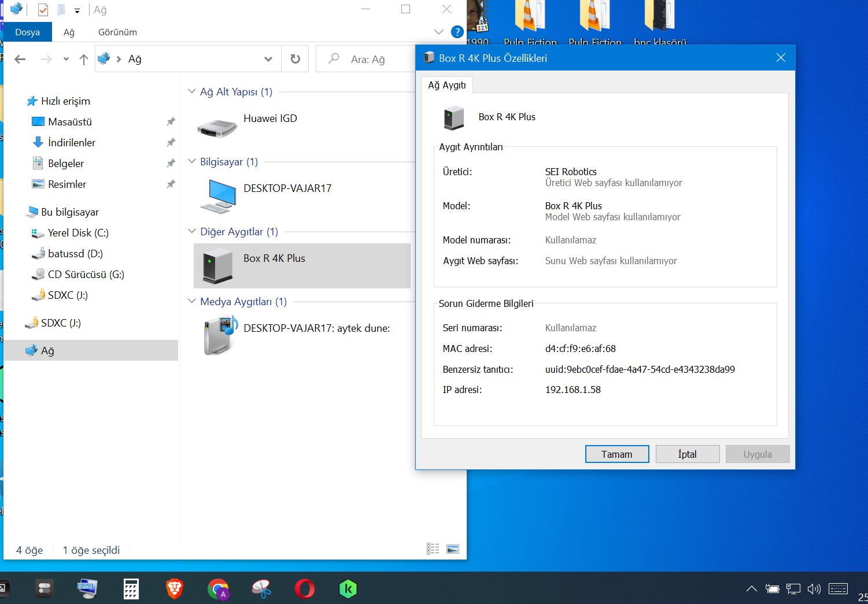
Task: Open Explorer help question mark
Action: coord(457,32)
